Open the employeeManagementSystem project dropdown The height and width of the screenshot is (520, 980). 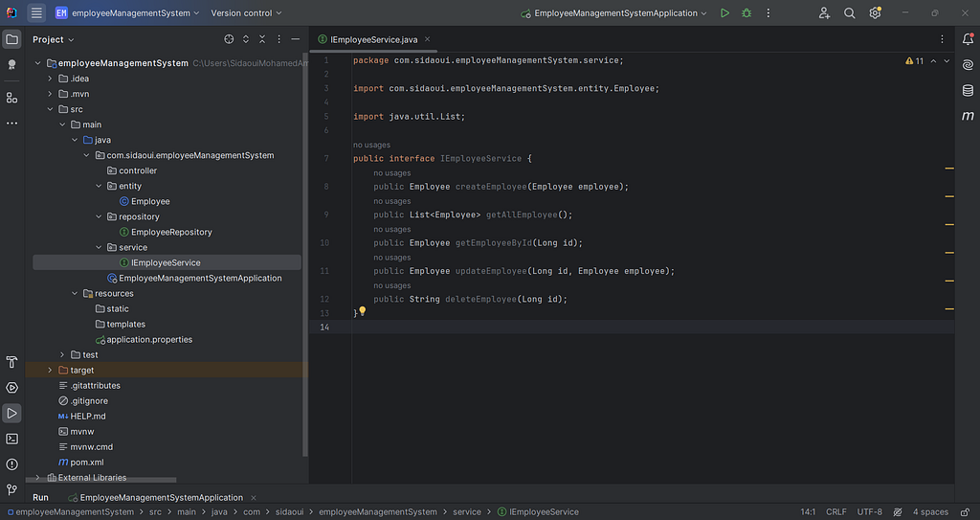point(127,12)
